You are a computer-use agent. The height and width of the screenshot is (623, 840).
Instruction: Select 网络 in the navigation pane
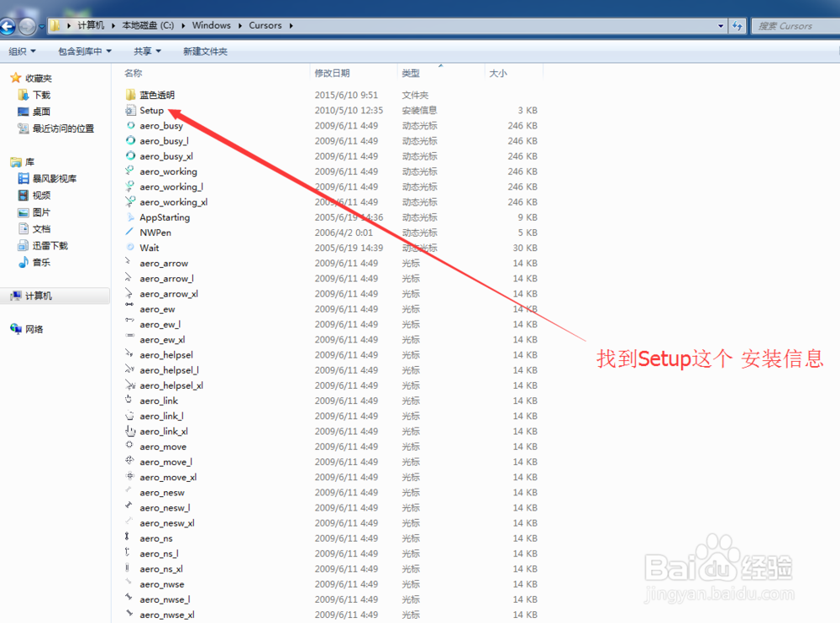(x=34, y=329)
